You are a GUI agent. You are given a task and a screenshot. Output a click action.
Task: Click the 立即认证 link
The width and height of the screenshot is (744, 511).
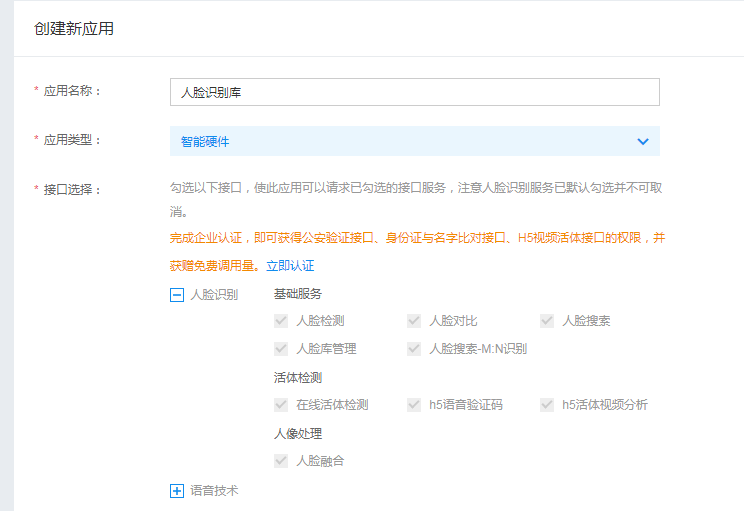[290, 266]
